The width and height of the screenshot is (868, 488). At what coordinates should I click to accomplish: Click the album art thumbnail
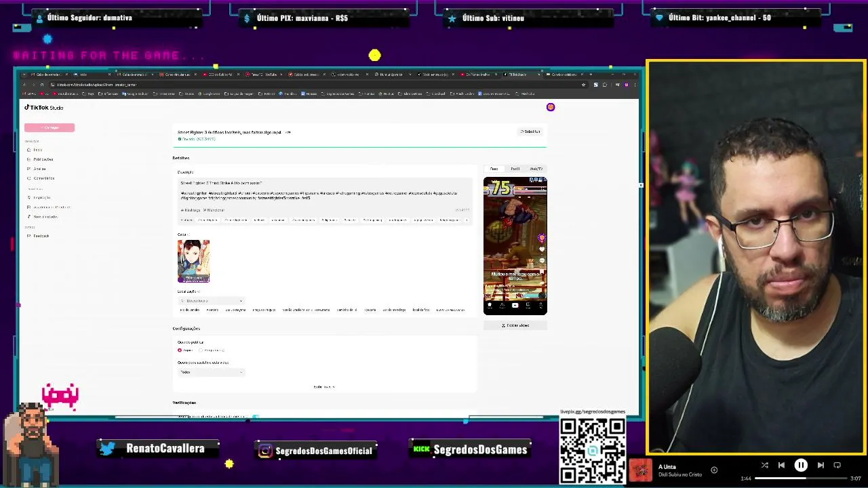[641, 470]
